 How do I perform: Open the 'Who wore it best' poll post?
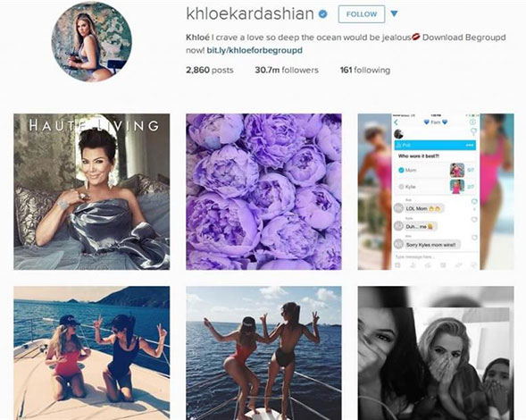[x=436, y=192]
